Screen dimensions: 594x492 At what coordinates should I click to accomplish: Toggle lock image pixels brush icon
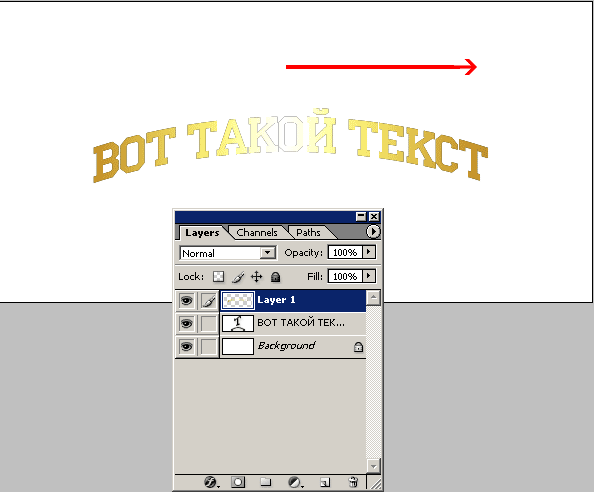[238, 277]
